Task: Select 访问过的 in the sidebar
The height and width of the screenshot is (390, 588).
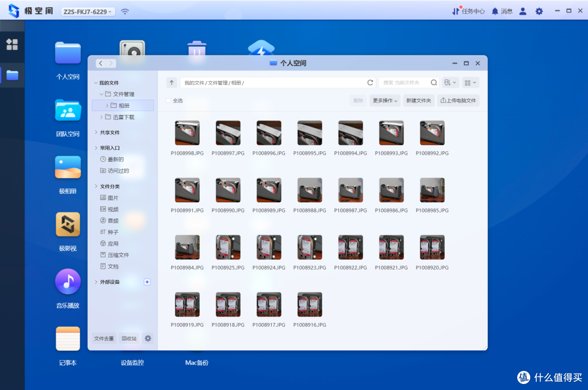Action: coord(114,170)
